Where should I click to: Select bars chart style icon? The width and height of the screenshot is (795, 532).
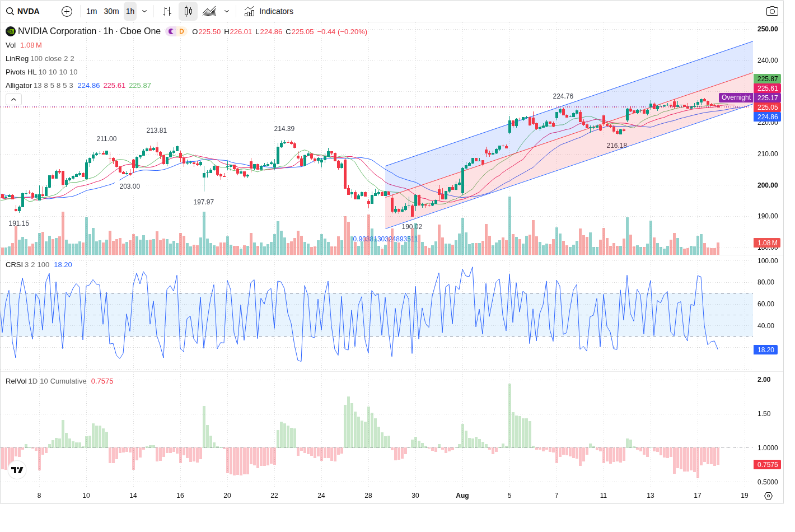(167, 11)
